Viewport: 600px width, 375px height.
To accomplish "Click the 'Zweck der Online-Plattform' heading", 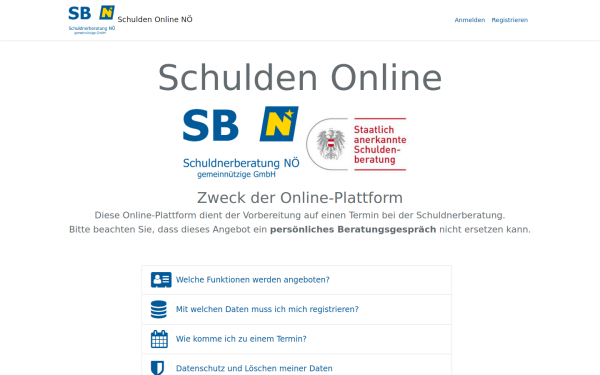I will coord(300,198).
